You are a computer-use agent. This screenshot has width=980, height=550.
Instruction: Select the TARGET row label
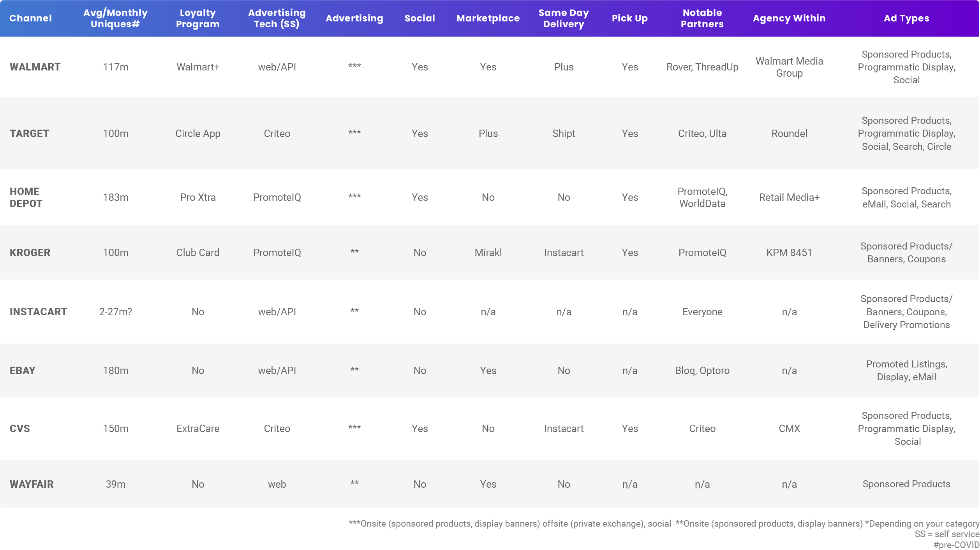pyautogui.click(x=29, y=134)
